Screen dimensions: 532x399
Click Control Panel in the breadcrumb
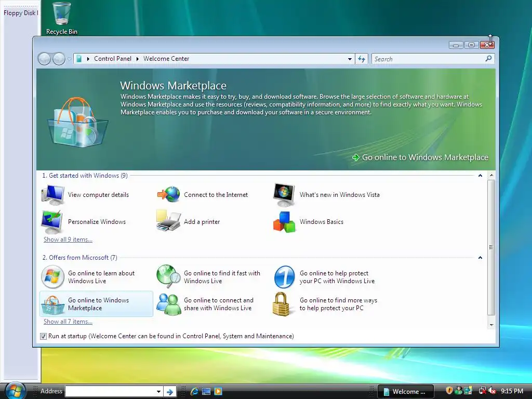(x=113, y=59)
